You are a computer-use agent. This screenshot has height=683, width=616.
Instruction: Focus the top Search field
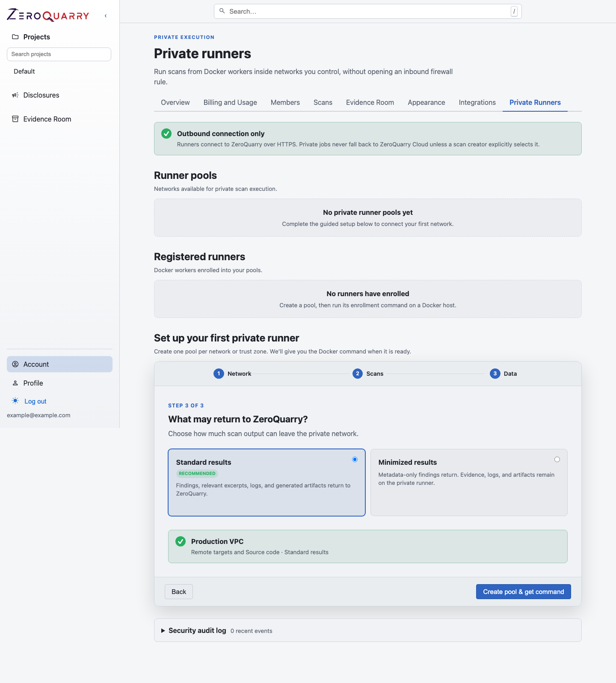point(368,12)
